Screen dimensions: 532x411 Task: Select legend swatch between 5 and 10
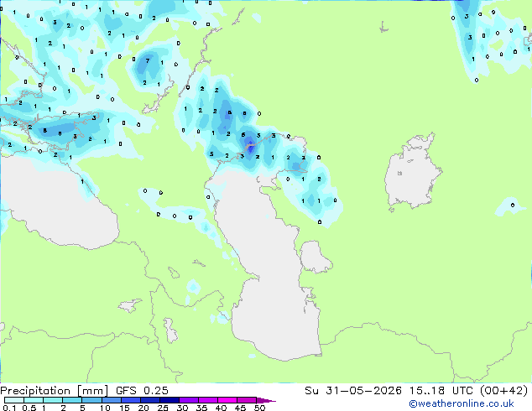(91, 400)
